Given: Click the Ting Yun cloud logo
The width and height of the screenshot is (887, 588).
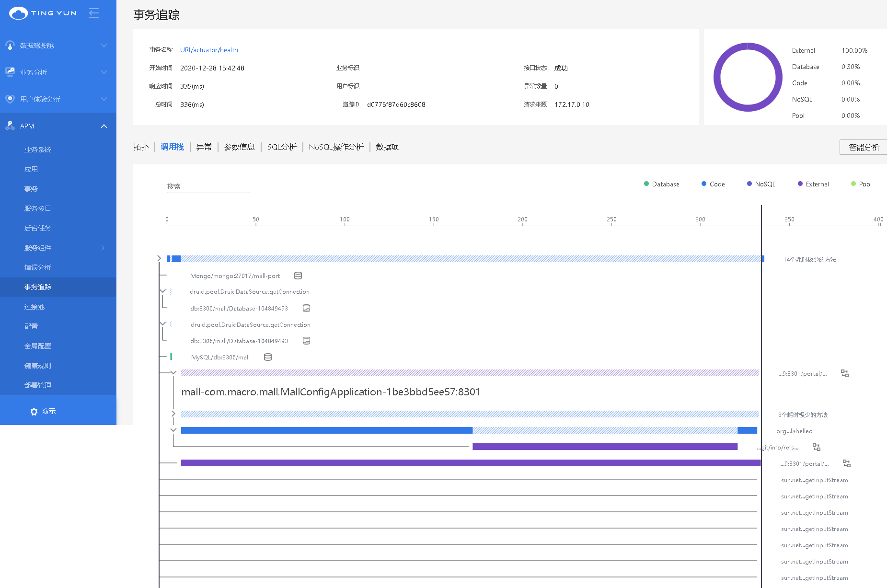Looking at the screenshot, I should [x=19, y=13].
